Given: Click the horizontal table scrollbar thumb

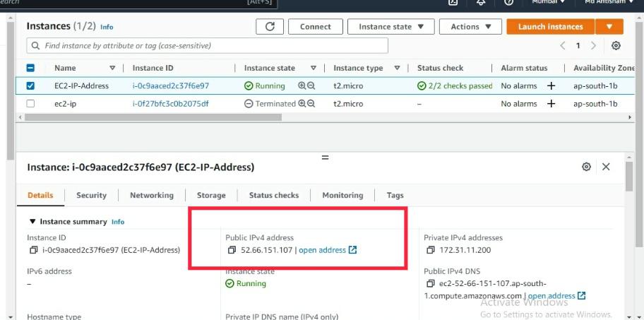Looking at the screenshot, I should point(153,117).
